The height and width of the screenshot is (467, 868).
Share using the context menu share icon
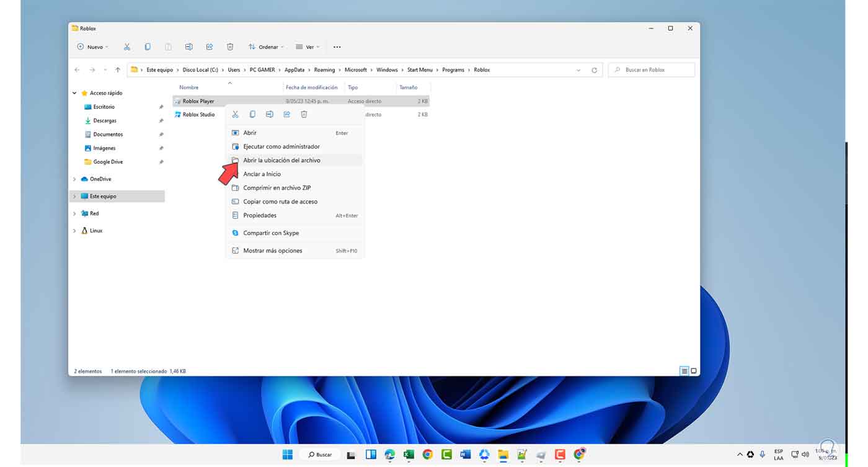coord(287,114)
